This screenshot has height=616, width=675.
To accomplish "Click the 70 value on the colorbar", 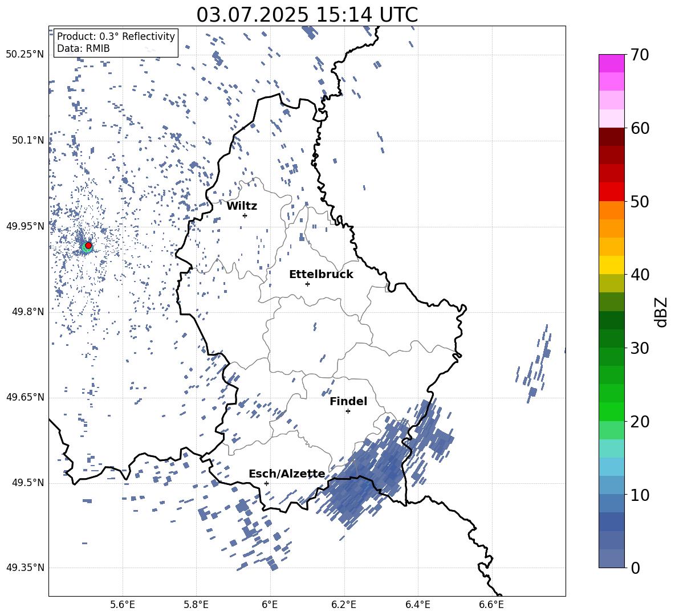I will (x=639, y=55).
